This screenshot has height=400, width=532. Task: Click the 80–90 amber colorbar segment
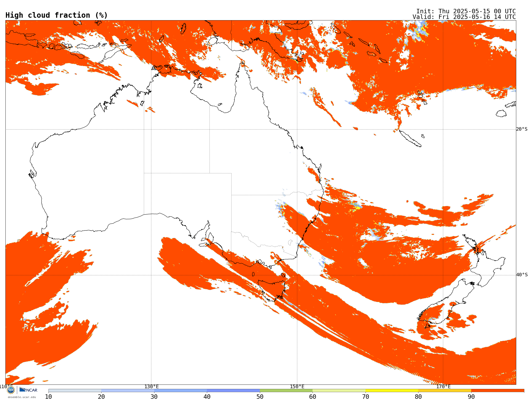pyautogui.click(x=445, y=391)
